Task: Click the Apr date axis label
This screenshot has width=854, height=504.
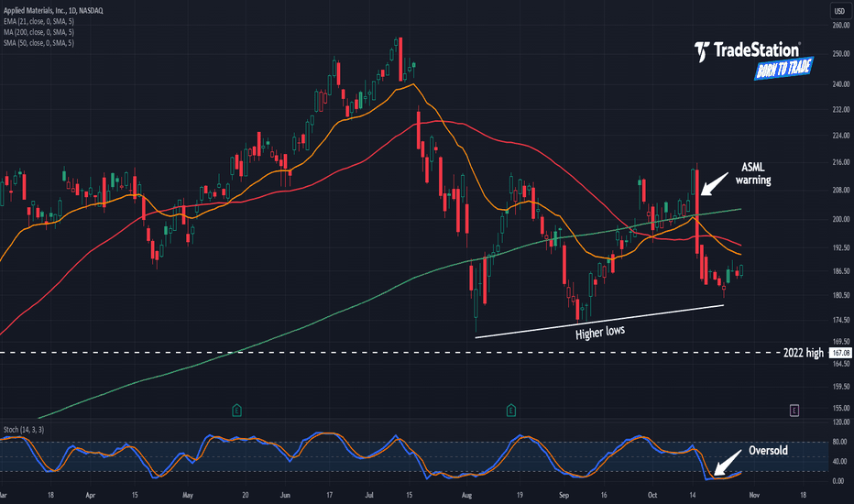Action: [x=91, y=495]
